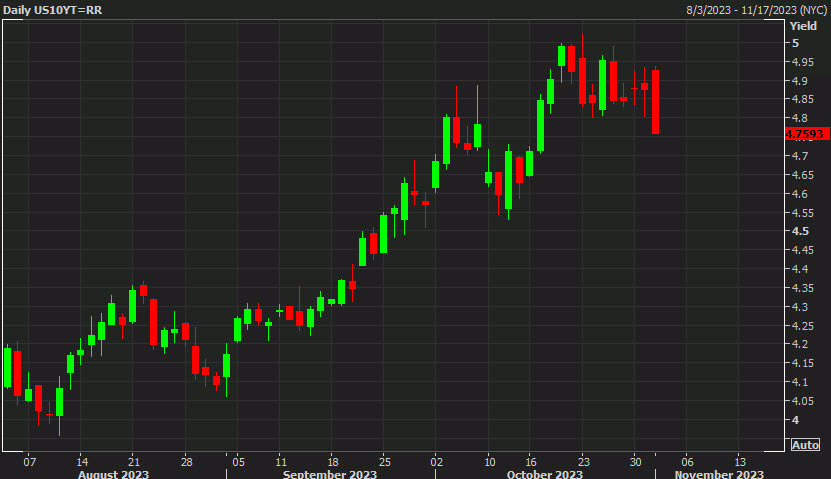Screen dimensions: 831x479
Task: Click the 4.45 yield axis label
Action: pos(802,250)
